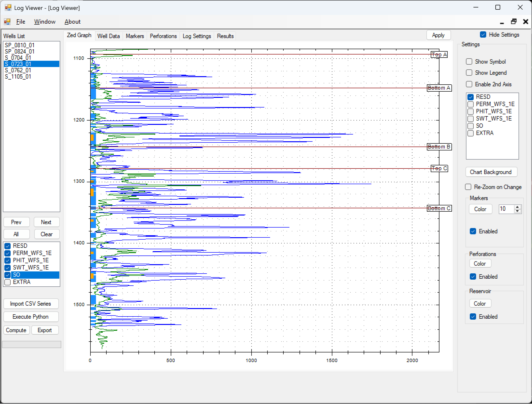Click the All button
This screenshot has width=532, height=404.
16,234
